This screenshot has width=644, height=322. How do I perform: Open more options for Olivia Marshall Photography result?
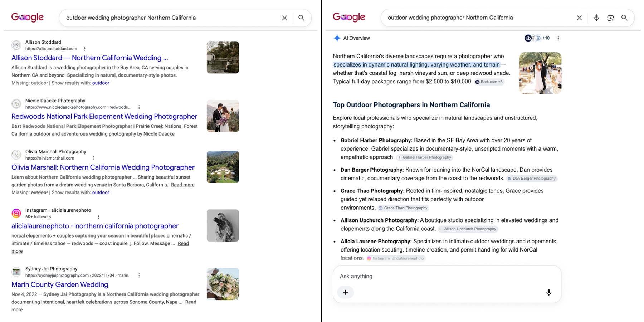94,158
